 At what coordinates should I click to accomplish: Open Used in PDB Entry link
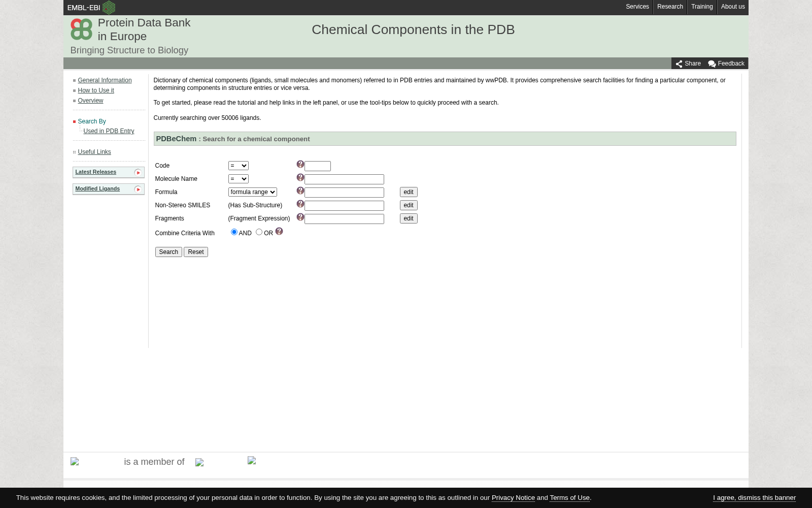109,131
